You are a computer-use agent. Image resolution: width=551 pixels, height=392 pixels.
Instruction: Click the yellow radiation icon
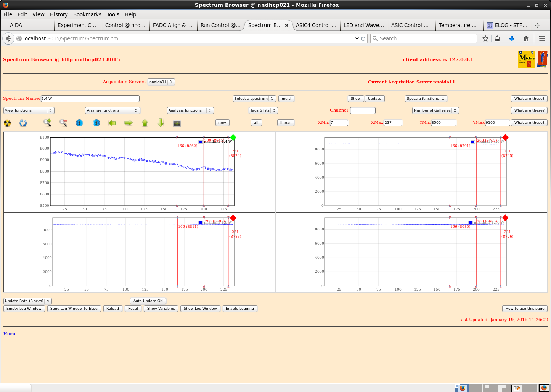click(x=7, y=123)
